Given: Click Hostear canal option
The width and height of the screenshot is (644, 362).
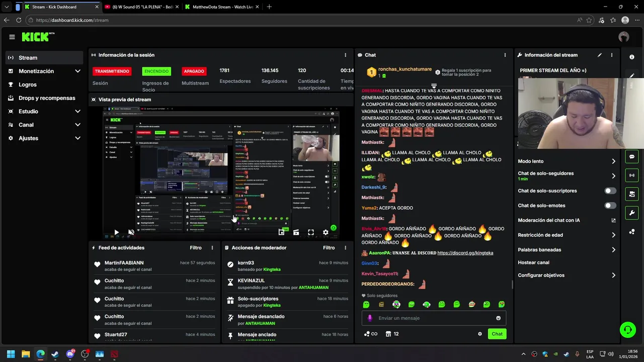Looking at the screenshot, I should coord(533,262).
